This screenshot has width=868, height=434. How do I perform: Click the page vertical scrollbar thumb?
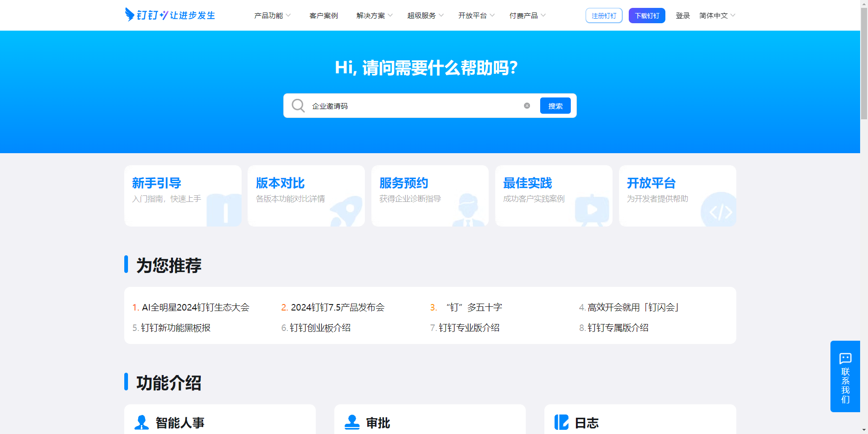click(x=864, y=63)
